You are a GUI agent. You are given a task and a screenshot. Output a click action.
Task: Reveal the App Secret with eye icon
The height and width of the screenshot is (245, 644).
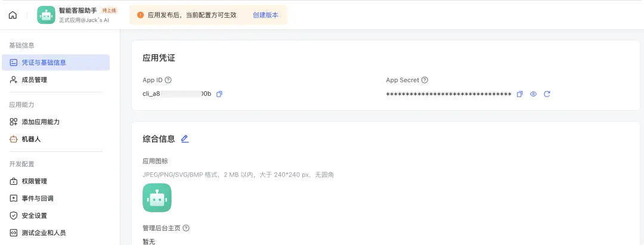(x=533, y=94)
